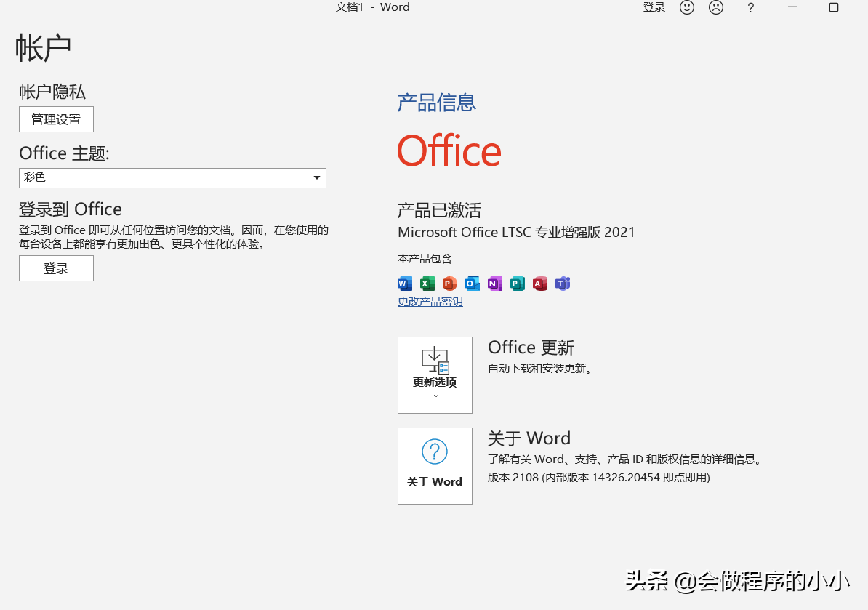The height and width of the screenshot is (610, 868).
Task: Click the Publisher app icon
Action: [518, 284]
